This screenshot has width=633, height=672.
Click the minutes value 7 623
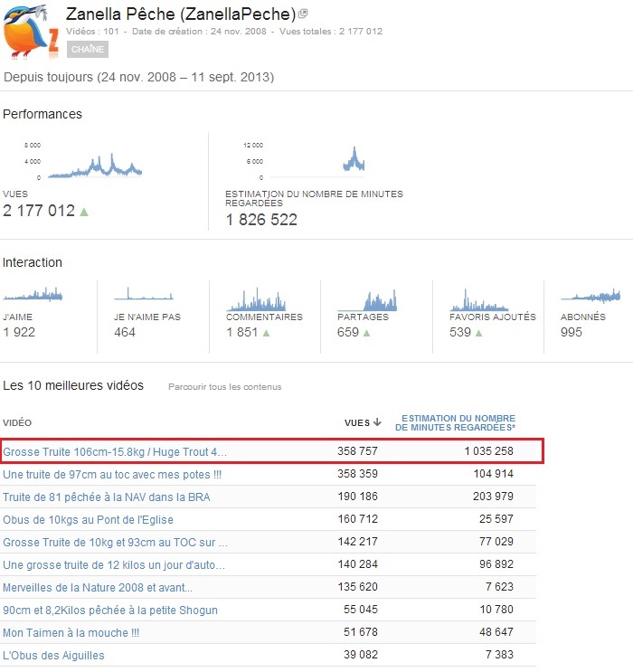click(499, 587)
